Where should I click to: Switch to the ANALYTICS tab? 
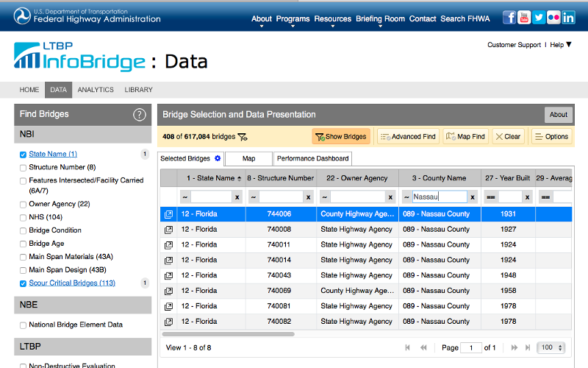(96, 90)
